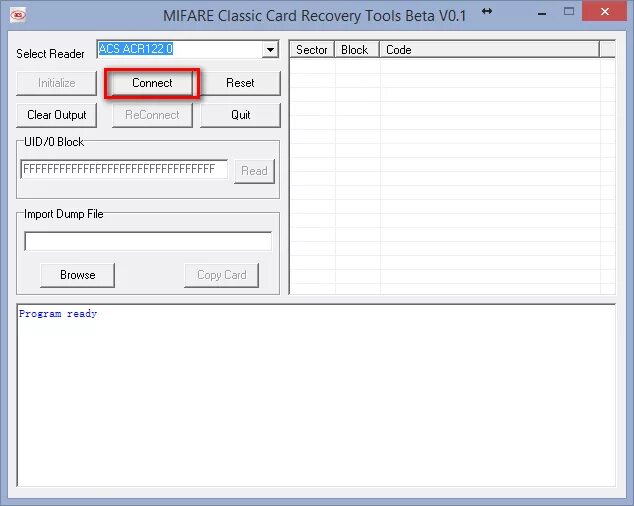Image resolution: width=634 pixels, height=506 pixels.
Task: Click the Block column header
Action: [357, 50]
